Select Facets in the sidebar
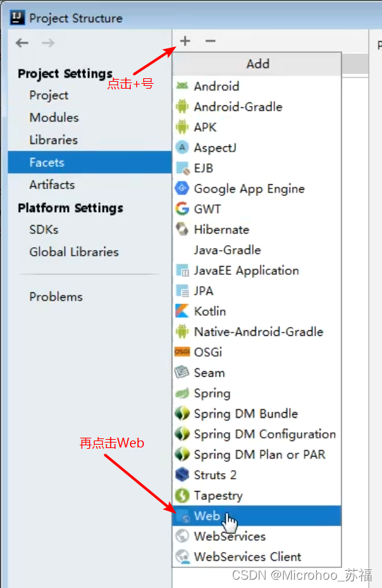This screenshot has width=382, height=588. 89,162
